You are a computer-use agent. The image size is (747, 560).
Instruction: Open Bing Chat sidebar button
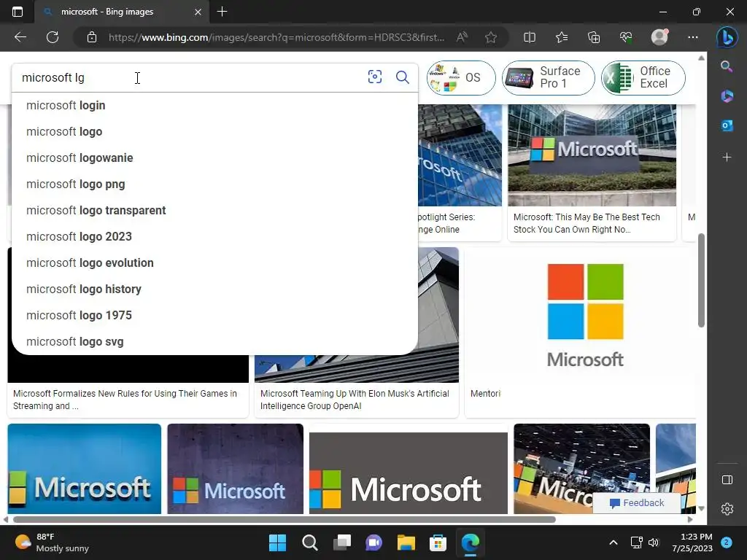coord(727,38)
